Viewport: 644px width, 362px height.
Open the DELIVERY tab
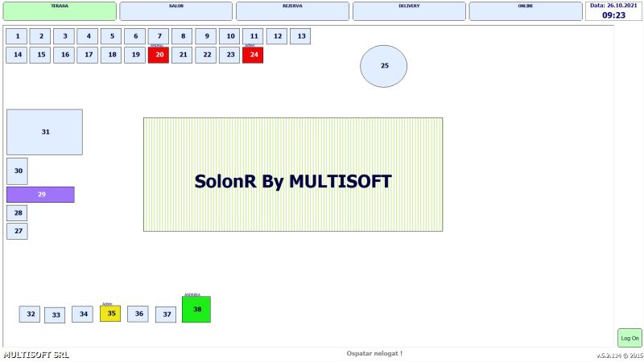[x=409, y=11]
